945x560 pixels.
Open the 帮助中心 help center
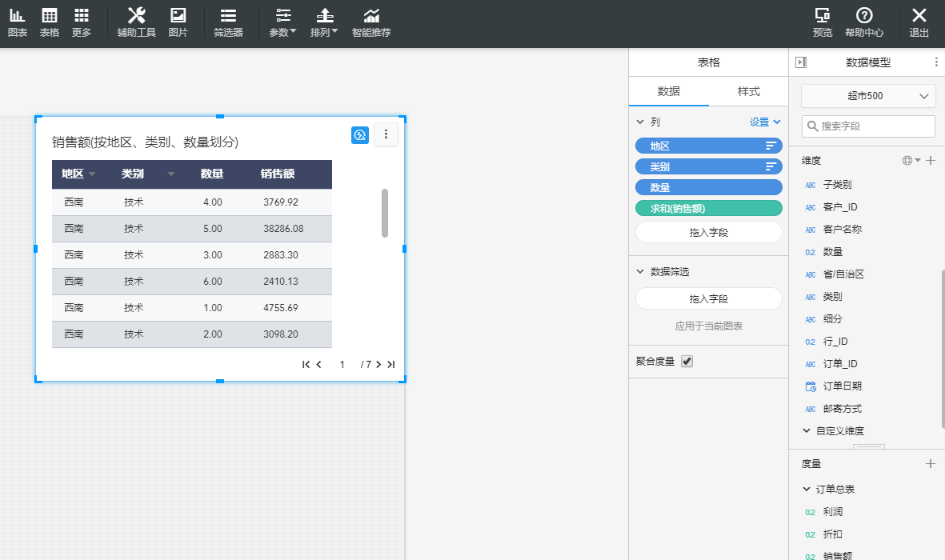(x=864, y=23)
